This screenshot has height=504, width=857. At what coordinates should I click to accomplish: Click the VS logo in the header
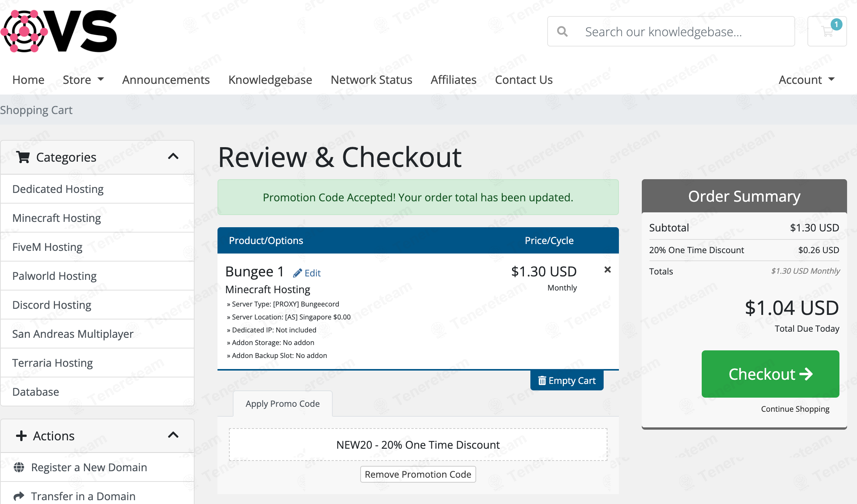(59, 31)
